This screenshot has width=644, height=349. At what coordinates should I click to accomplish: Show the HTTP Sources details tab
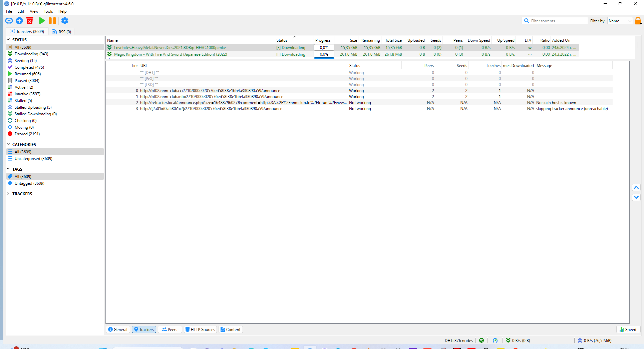pos(200,330)
